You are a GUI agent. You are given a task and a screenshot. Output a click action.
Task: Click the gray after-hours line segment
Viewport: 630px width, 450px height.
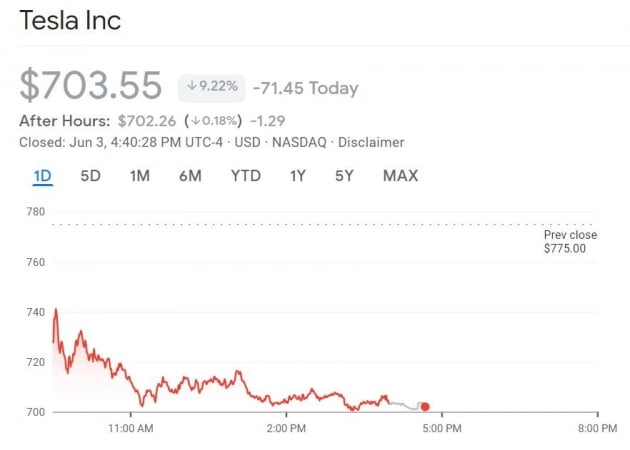click(405, 407)
